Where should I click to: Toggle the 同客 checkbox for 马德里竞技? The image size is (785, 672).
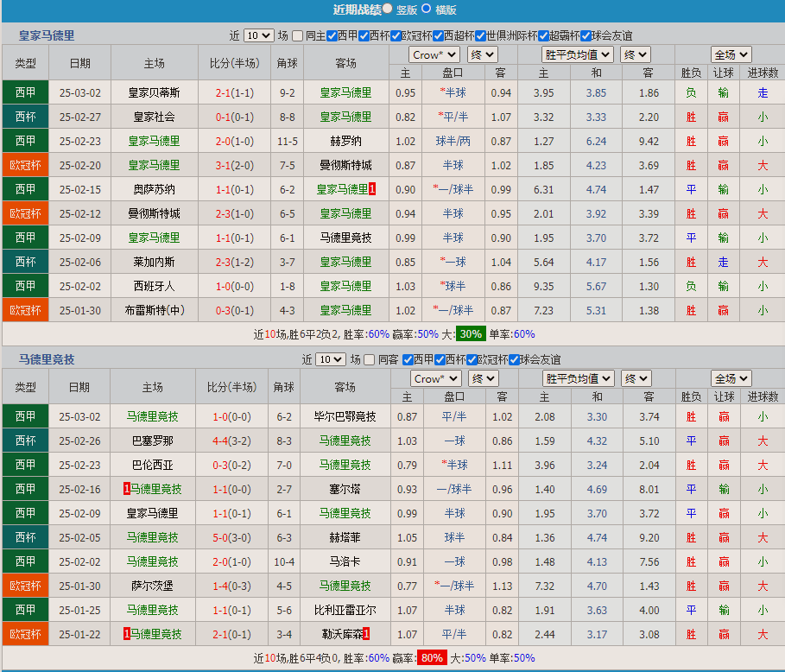370,359
